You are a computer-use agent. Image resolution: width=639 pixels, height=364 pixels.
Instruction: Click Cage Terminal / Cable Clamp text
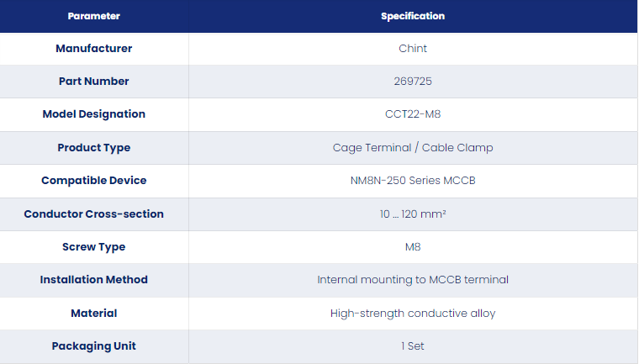coord(413,148)
